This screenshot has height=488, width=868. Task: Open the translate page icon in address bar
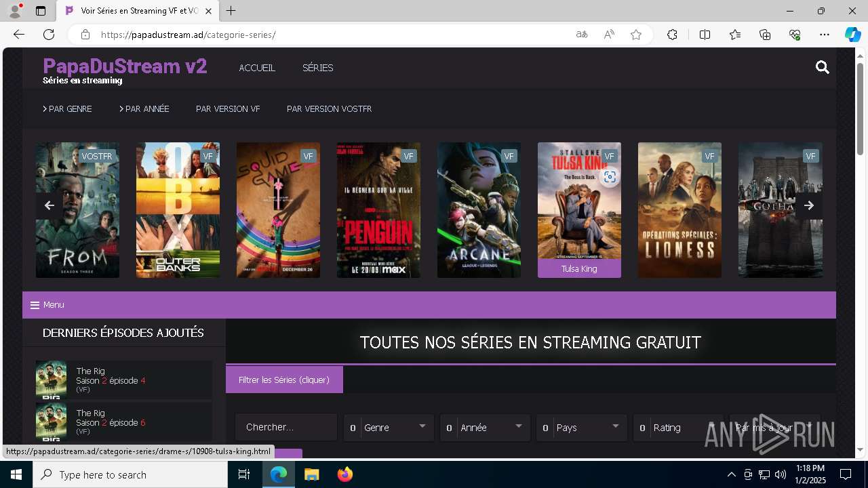(582, 35)
